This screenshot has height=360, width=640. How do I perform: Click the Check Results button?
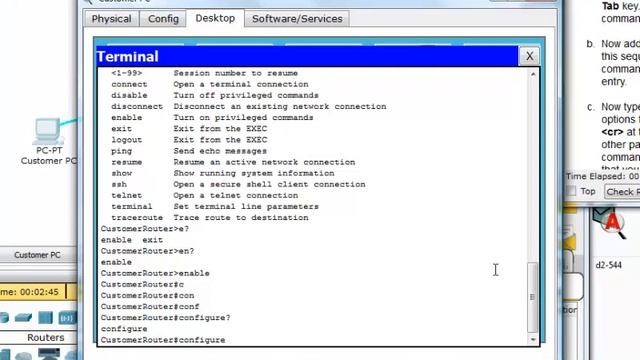(x=622, y=192)
